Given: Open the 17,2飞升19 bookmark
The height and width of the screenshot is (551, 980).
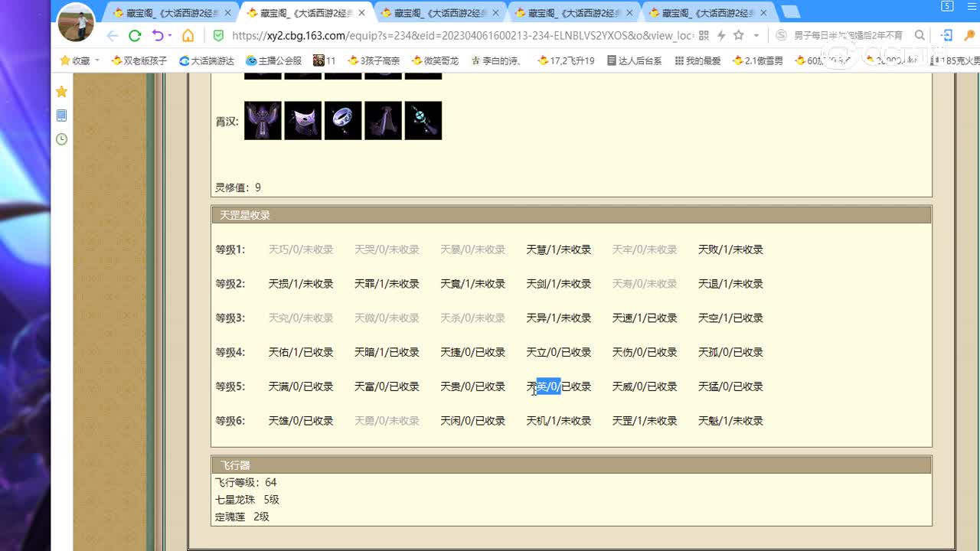Looking at the screenshot, I should pos(566,60).
